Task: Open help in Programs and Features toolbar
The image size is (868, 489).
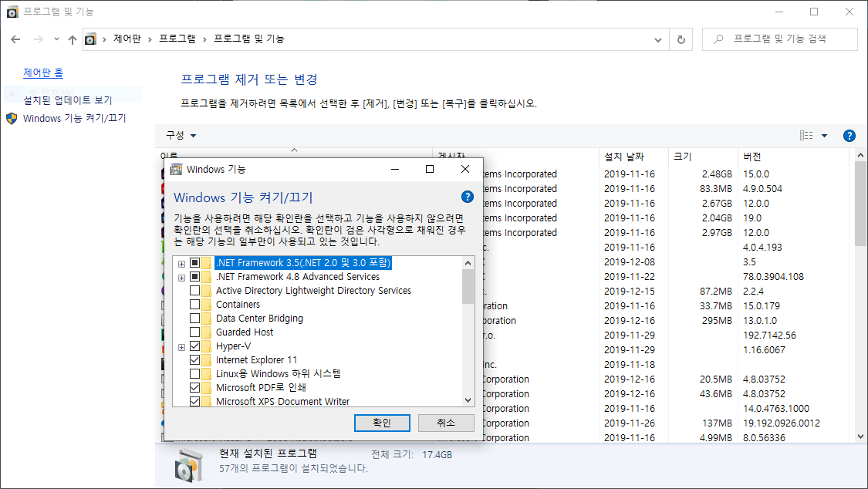Action: click(849, 136)
